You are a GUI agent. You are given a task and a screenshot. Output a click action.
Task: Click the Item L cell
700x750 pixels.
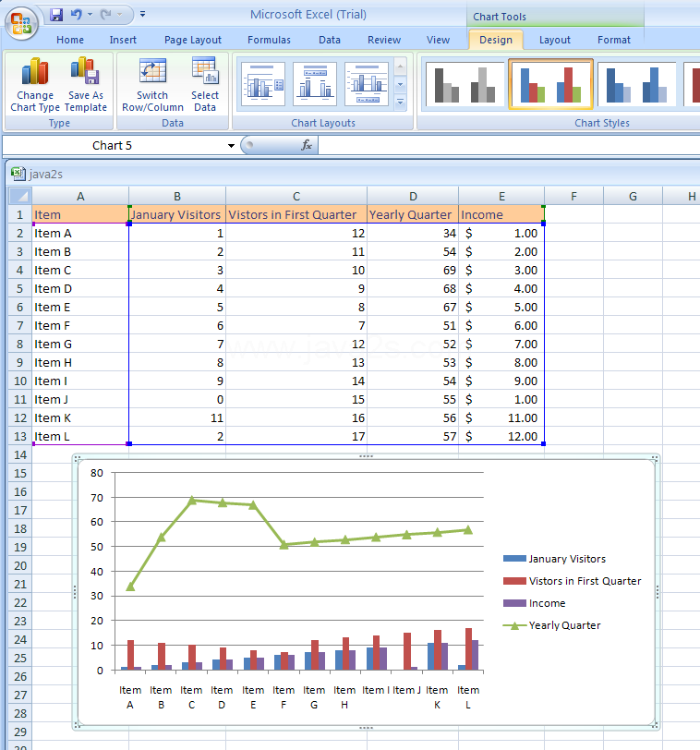coord(80,436)
